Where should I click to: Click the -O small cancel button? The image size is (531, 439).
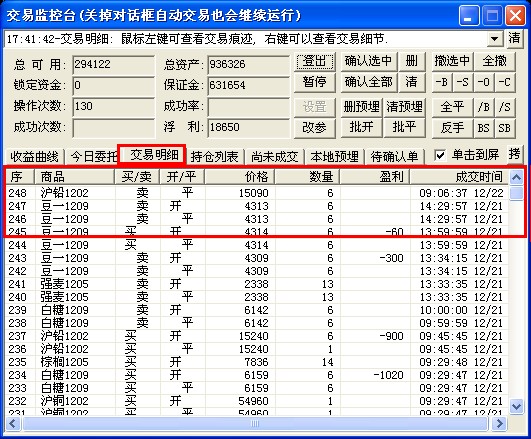[484, 82]
